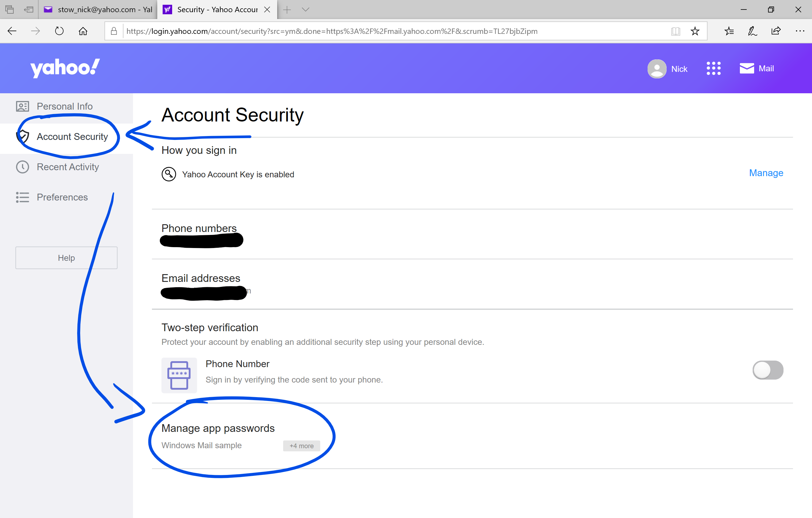
Task: Open the tab list chevron dropdown
Action: click(305, 10)
